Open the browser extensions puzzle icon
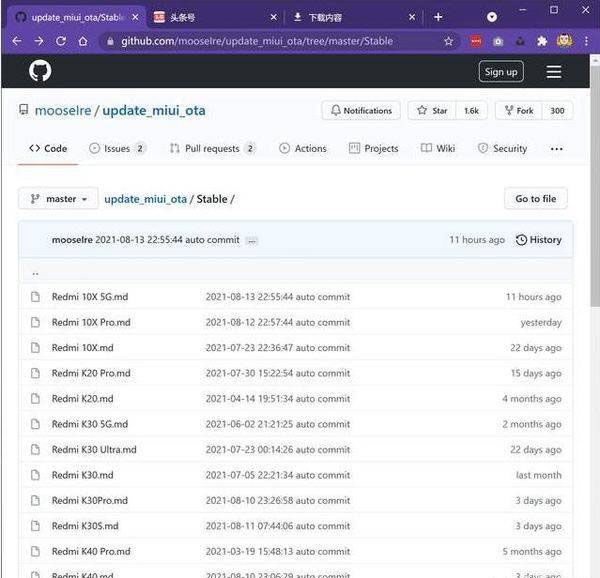This screenshot has width=600, height=578. pos(542,41)
